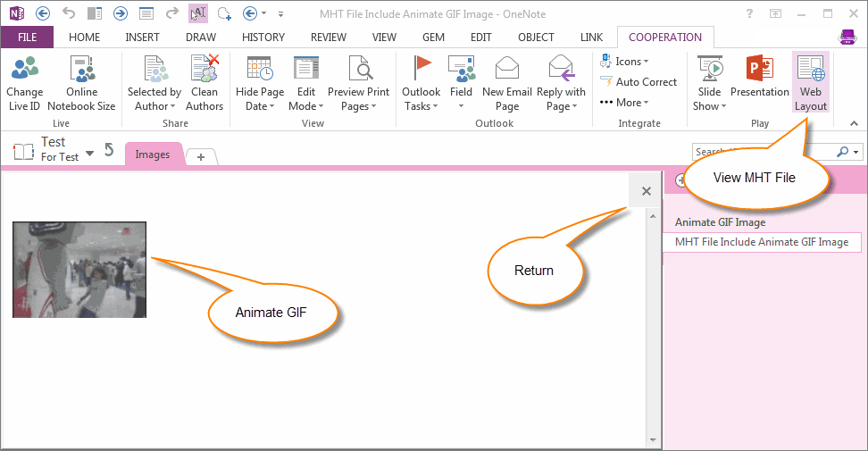Click the undo arrow in title bar

point(69,13)
